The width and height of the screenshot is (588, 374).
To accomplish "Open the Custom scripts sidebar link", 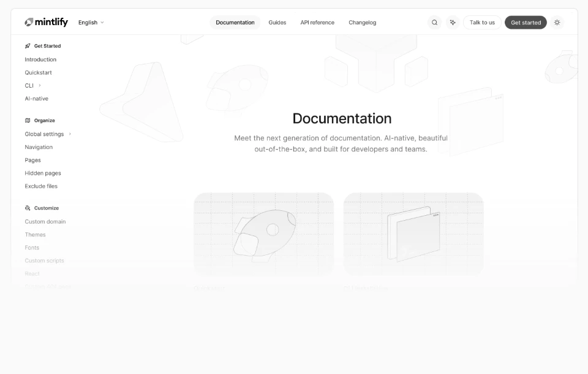I will pos(44,261).
